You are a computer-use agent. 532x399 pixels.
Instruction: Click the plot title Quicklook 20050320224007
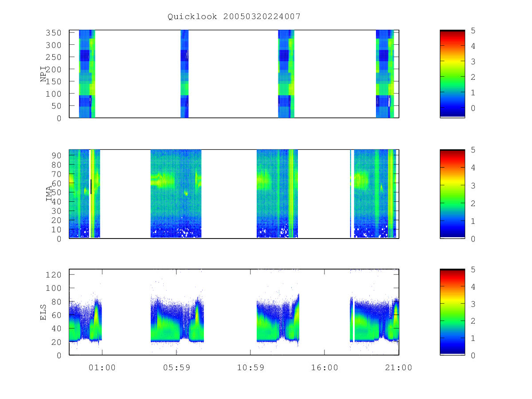pos(234,16)
